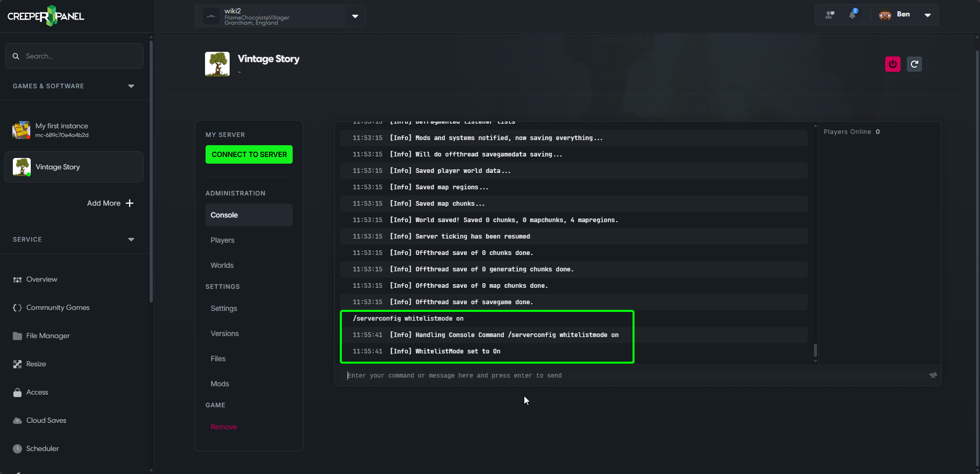This screenshot has width=980, height=474.
Task: Click the console vertical scrollbar thumb
Action: click(x=815, y=350)
